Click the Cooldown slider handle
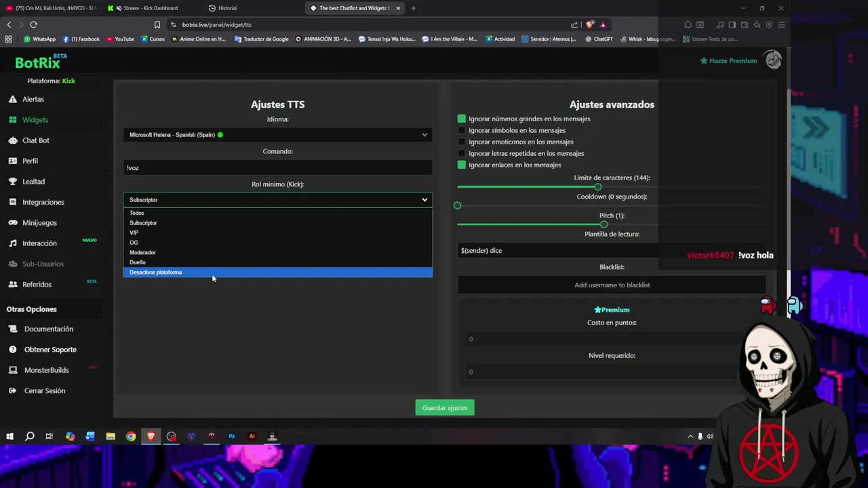Screen dimensions: 868x488 [457, 205]
